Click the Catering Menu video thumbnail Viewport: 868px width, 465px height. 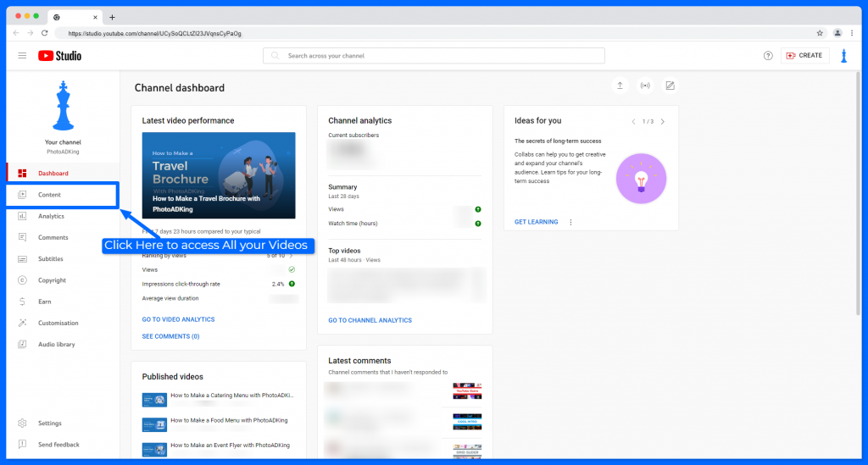click(x=154, y=399)
